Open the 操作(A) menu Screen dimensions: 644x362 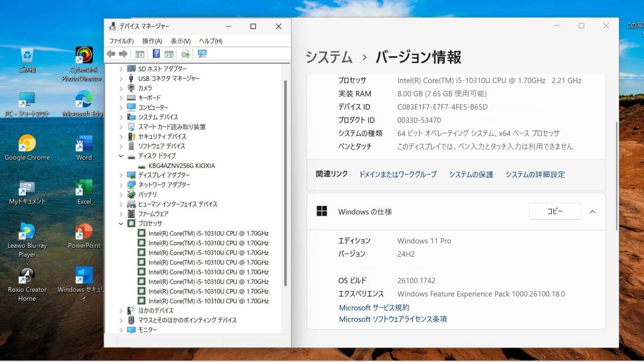click(152, 41)
